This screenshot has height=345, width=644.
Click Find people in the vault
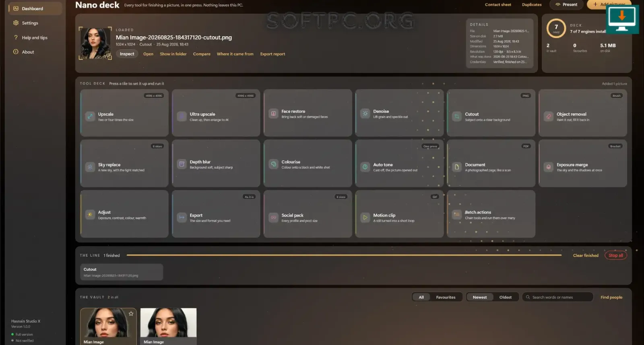(x=611, y=297)
